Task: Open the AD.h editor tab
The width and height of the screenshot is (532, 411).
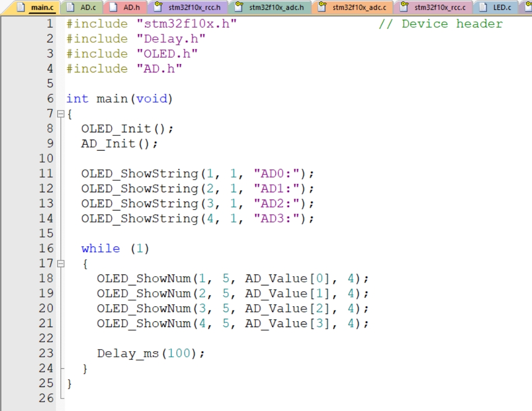Action: pos(125,7)
